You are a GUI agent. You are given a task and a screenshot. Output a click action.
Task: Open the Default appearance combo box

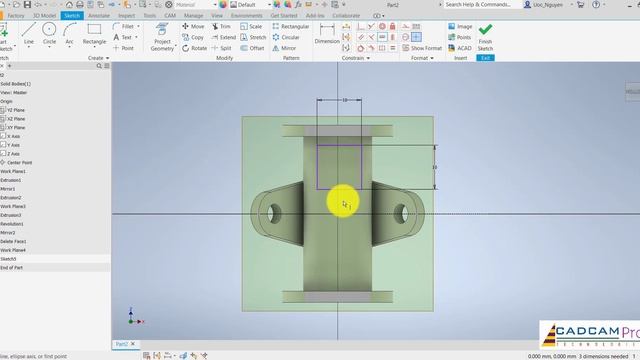[251, 4]
